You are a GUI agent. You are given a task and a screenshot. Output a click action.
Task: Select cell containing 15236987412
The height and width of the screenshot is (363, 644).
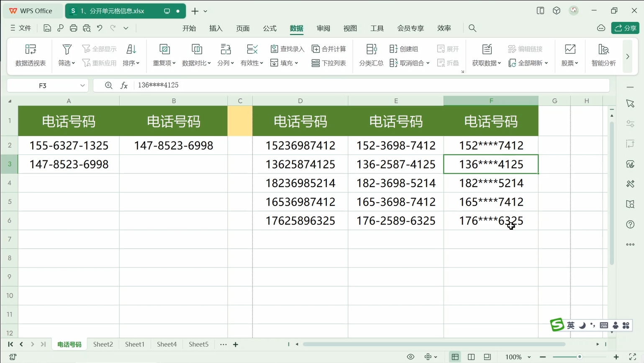click(x=300, y=145)
